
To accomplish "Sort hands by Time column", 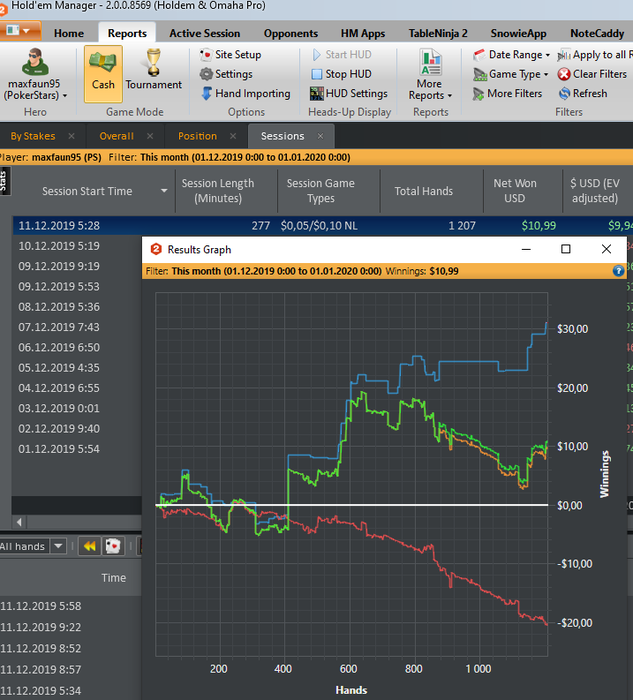I will click(113, 578).
